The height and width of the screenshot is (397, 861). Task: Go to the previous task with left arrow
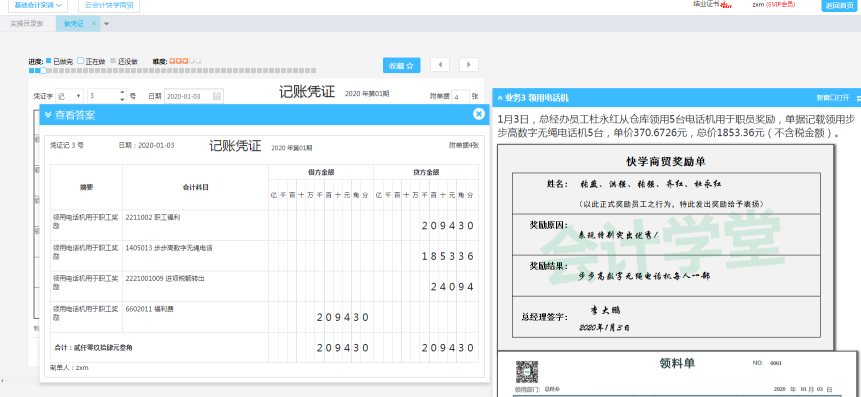[x=440, y=65]
